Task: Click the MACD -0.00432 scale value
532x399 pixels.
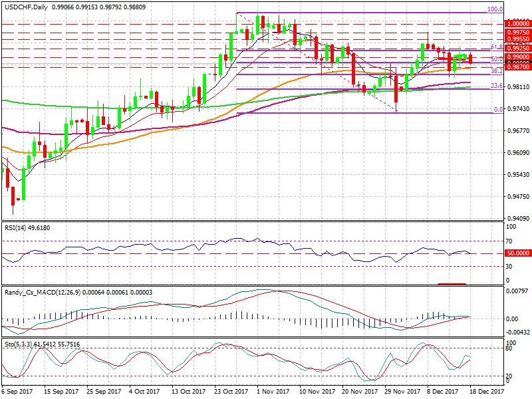Action: (x=517, y=332)
